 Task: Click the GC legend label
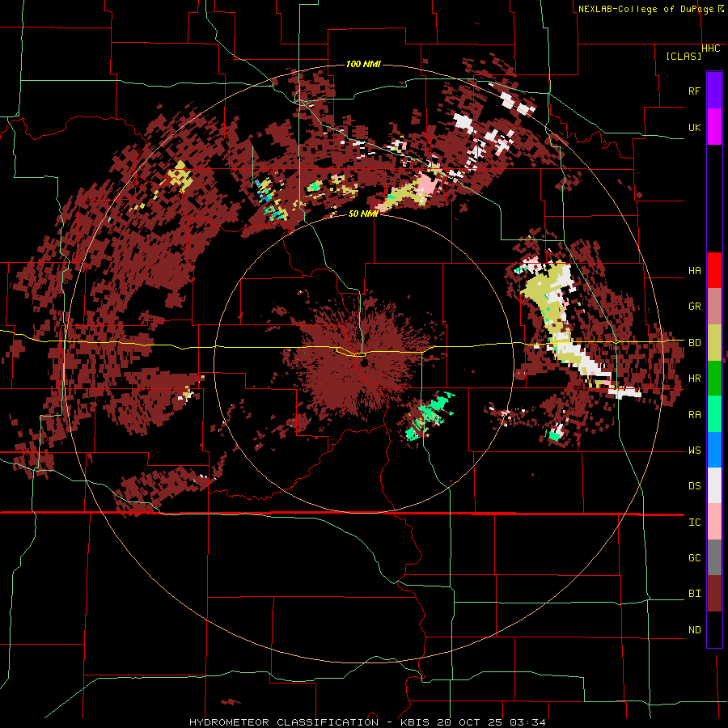[x=694, y=558]
